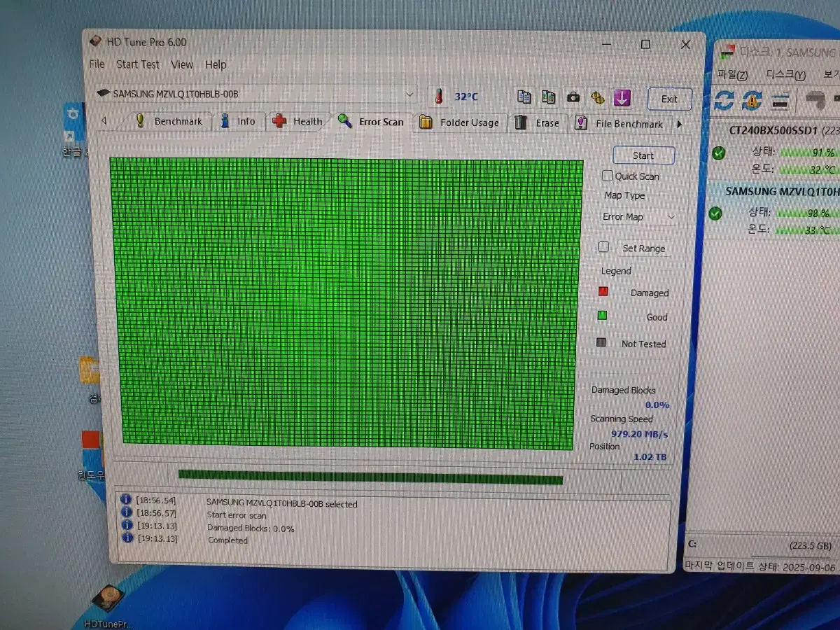840x630 pixels.
Task: Open the options wrench icon
Action: tap(597, 98)
